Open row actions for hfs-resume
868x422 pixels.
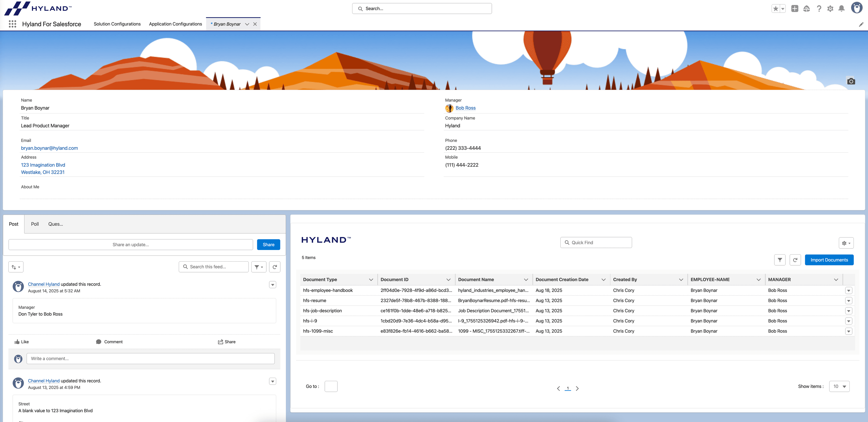(849, 301)
